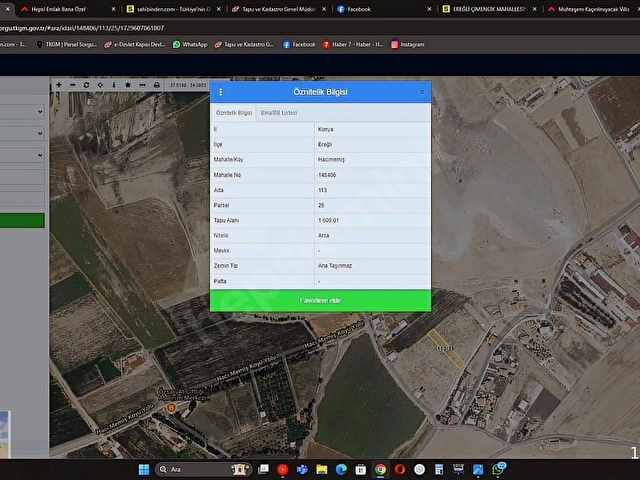Open YouTube Music app in taskbar
The image size is (640, 480).
282,469
